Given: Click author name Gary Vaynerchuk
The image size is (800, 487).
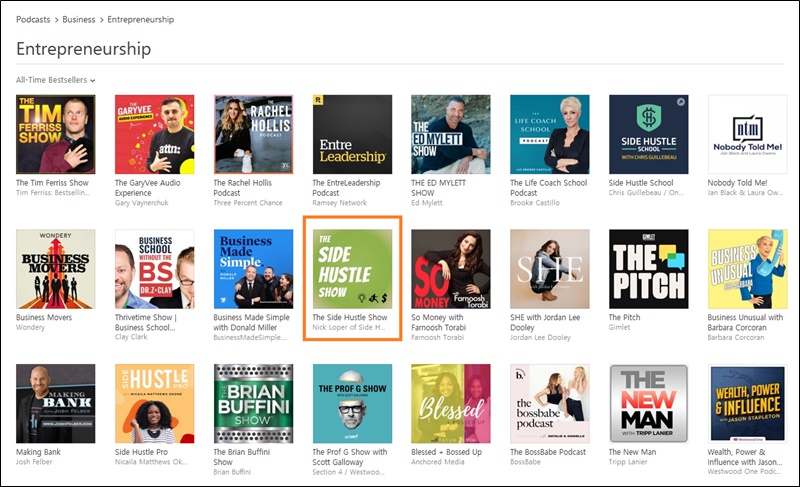Looking at the screenshot, I should pyautogui.click(x=141, y=203).
